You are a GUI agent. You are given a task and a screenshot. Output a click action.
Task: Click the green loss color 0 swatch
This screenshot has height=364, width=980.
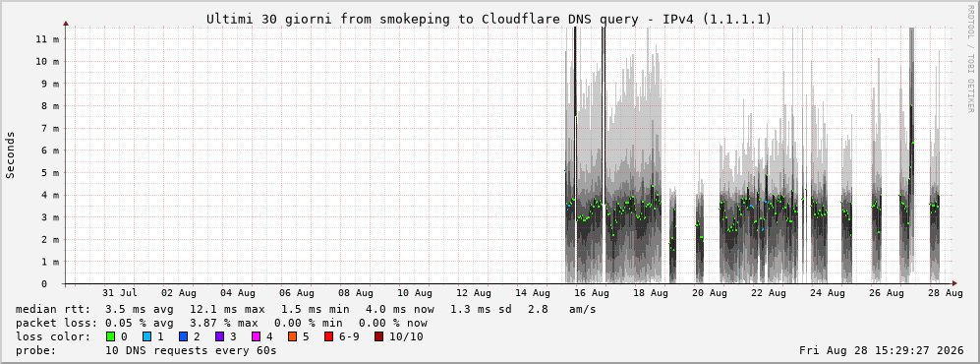tap(111, 336)
